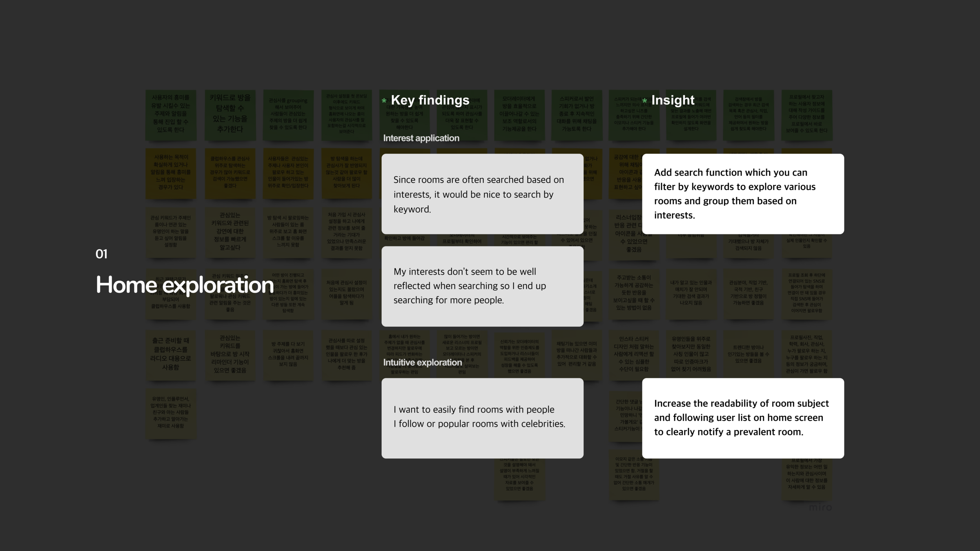Select the green sticky note starting with 키워드로 방을
The image size is (980, 551).
click(230, 114)
